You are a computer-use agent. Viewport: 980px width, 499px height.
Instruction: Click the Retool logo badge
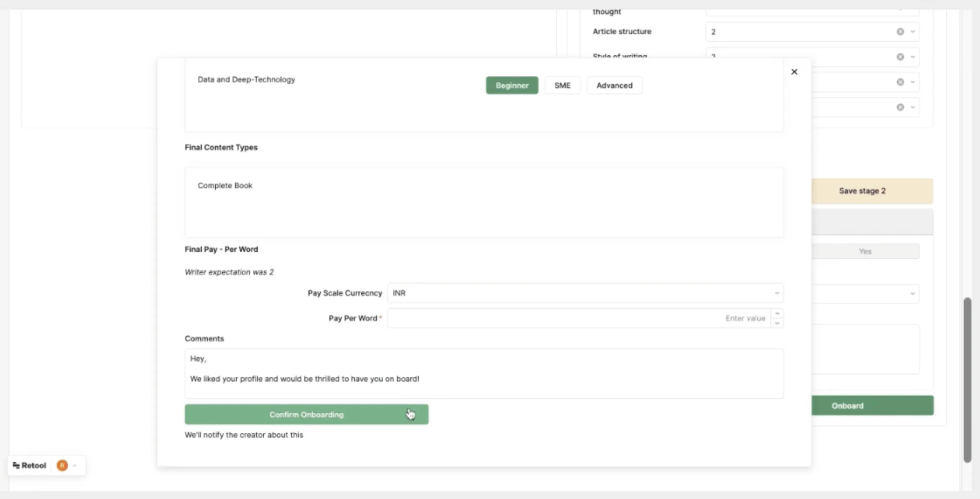pos(29,465)
